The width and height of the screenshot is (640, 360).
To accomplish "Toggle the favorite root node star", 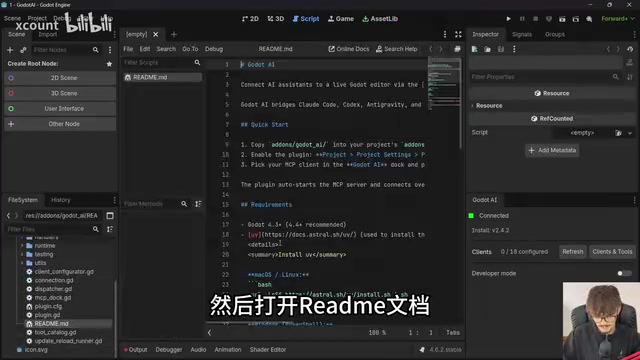I will pos(109,64).
